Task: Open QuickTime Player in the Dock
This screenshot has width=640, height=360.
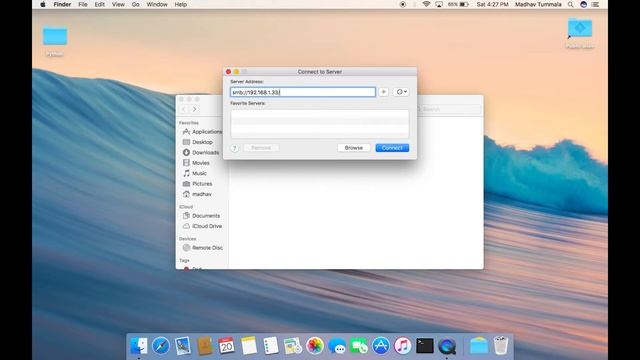Action: pos(447,346)
